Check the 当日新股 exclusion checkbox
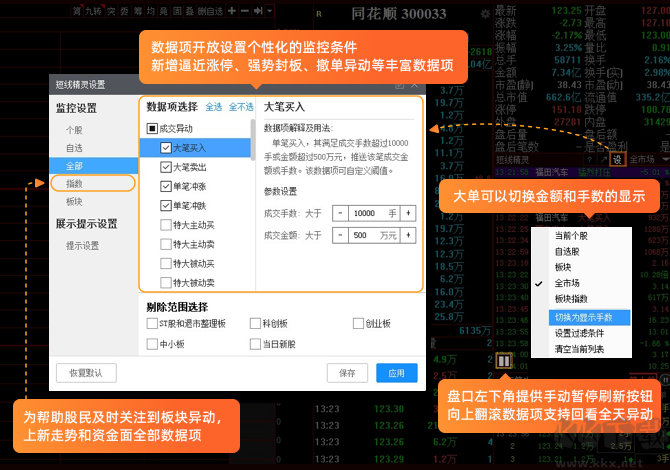This screenshot has height=470, width=670. tap(255, 344)
